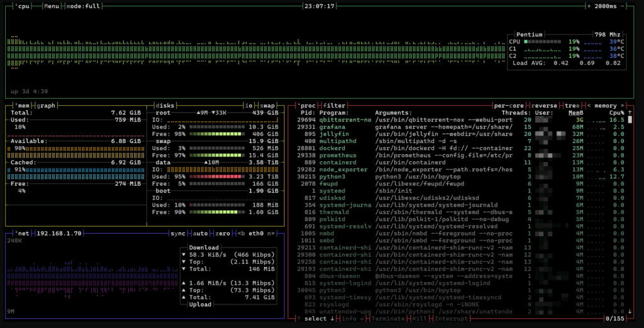644x328 pixels.
Task: Select the nmbd process row
Action: (x=461, y=234)
